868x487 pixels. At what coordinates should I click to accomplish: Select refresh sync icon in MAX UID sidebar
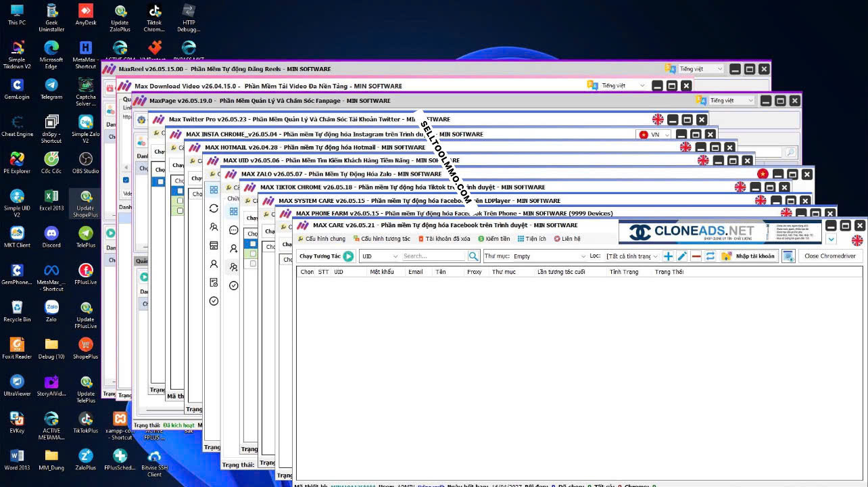(x=214, y=208)
